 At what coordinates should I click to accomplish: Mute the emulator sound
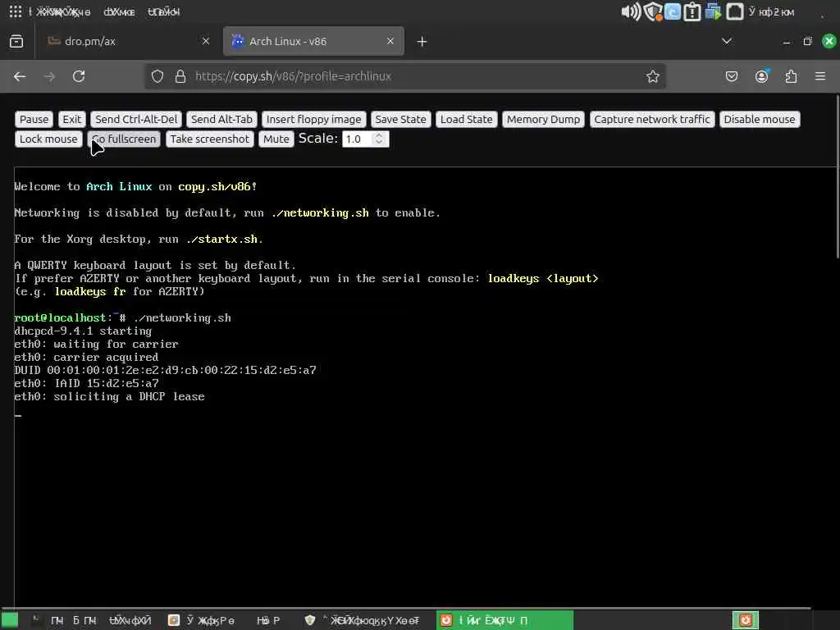[x=276, y=139]
